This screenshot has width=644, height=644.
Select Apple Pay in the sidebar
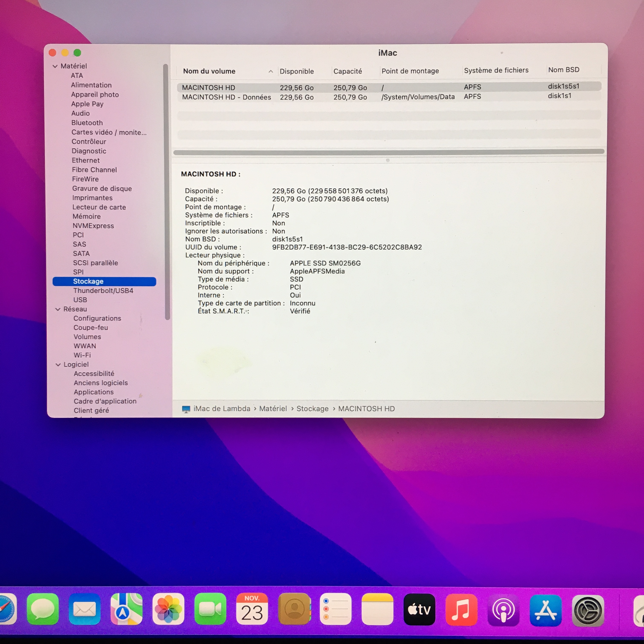coord(87,104)
